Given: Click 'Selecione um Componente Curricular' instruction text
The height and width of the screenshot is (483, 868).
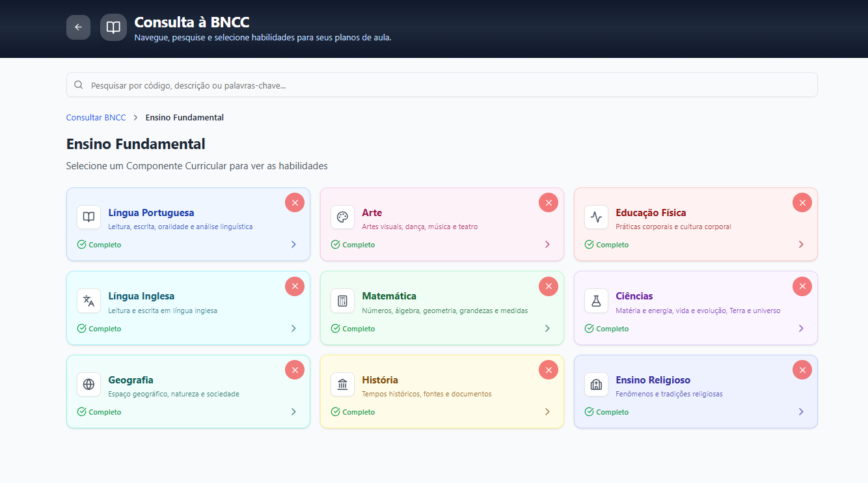Looking at the screenshot, I should [197, 166].
